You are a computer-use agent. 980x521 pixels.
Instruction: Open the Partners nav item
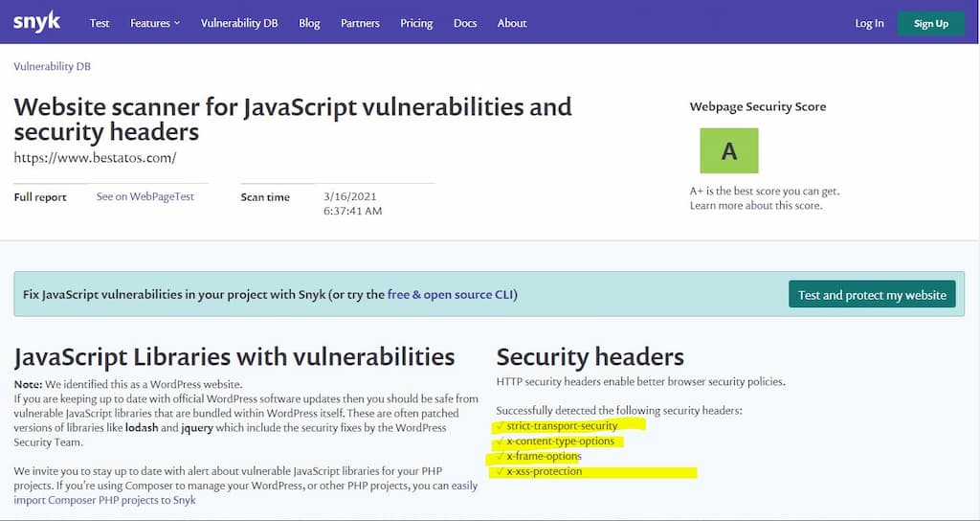coord(360,23)
